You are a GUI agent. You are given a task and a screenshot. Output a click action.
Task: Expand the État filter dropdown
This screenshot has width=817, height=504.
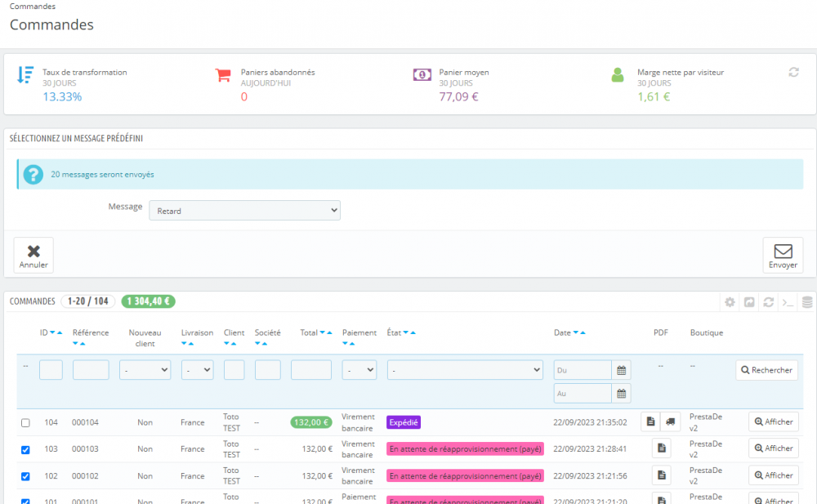click(x=465, y=370)
